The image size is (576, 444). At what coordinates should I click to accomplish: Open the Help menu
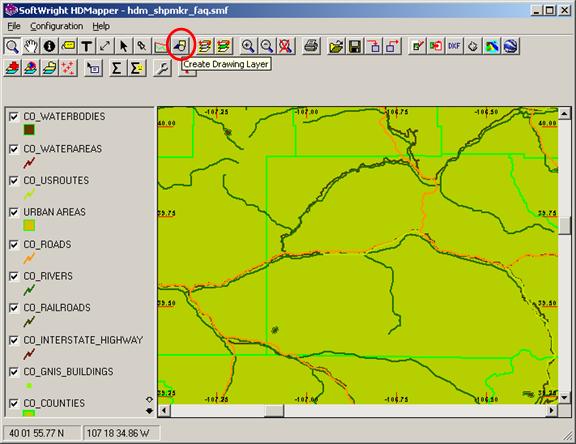(x=101, y=26)
